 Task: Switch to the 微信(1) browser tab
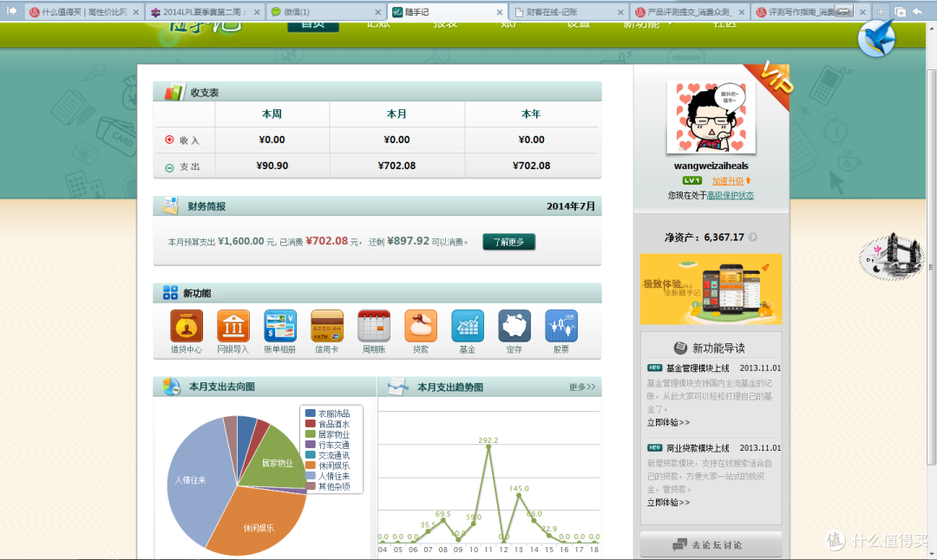pyautogui.click(x=326, y=12)
